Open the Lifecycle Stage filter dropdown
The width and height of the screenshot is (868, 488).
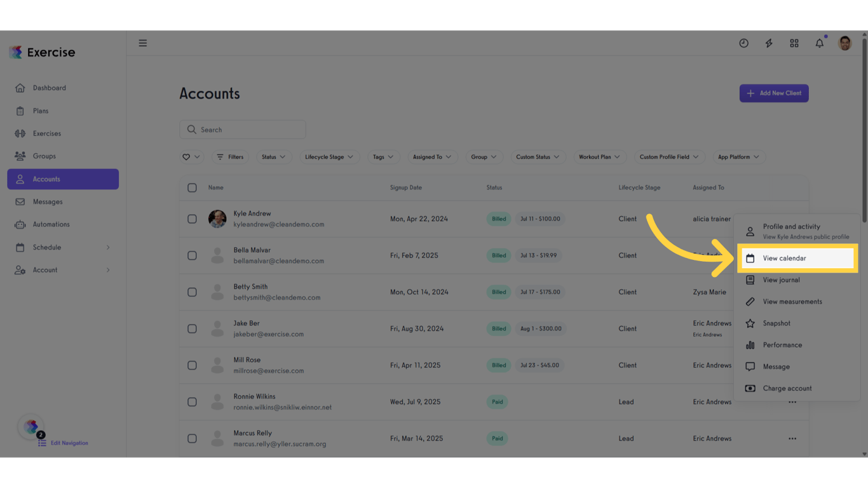pos(329,156)
